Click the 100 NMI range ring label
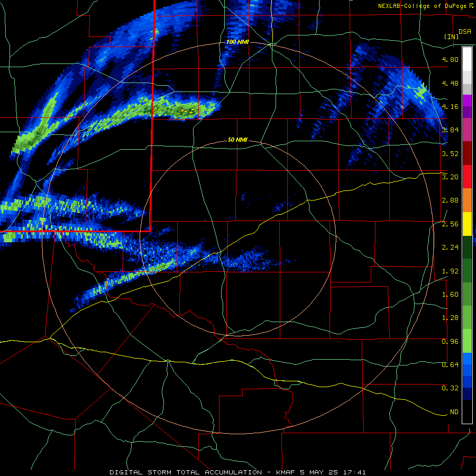476x476 pixels. pos(237,42)
